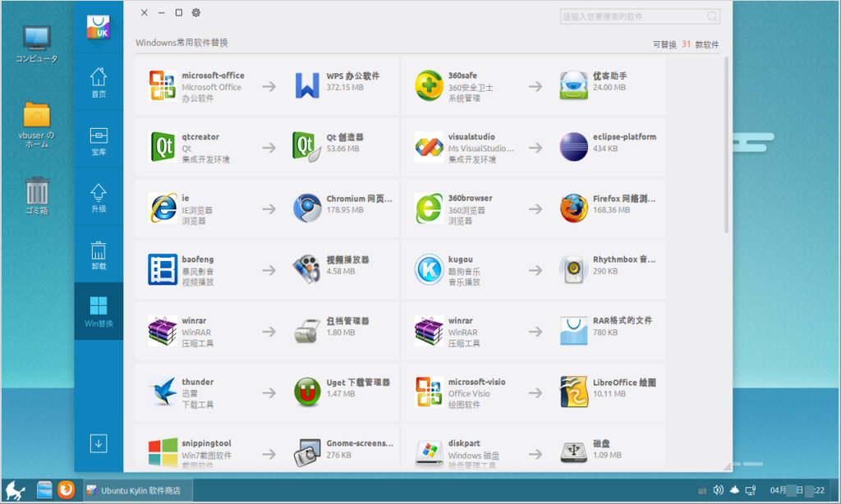Click inside the software search field
The height and width of the screenshot is (504, 841).
coord(639,16)
